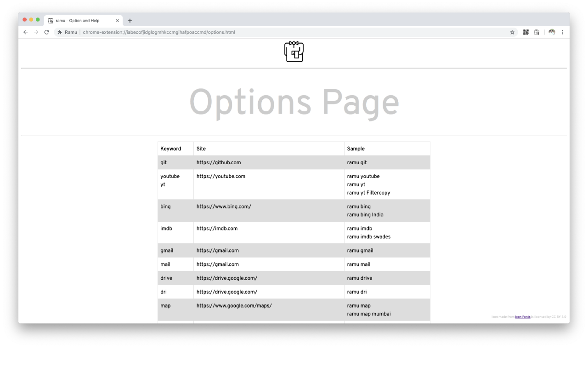Click 'ramu yt Filtercopy' sample text
588x368 pixels.
coord(369,193)
